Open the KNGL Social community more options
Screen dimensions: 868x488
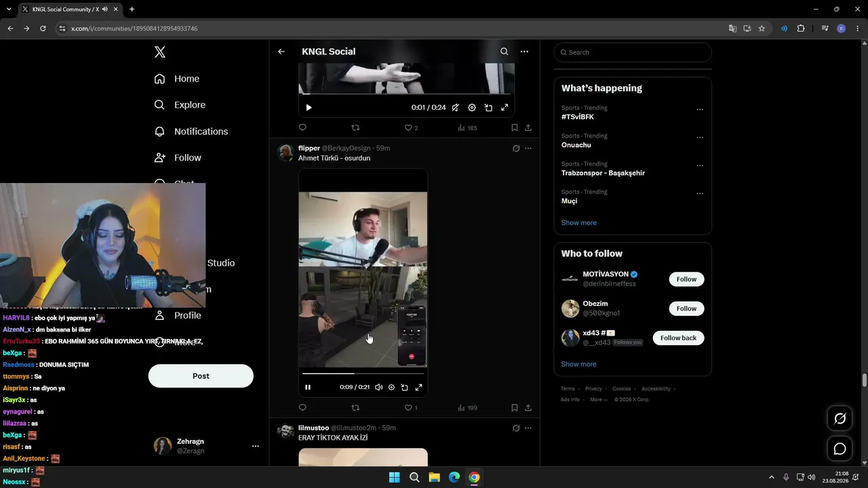coord(524,52)
